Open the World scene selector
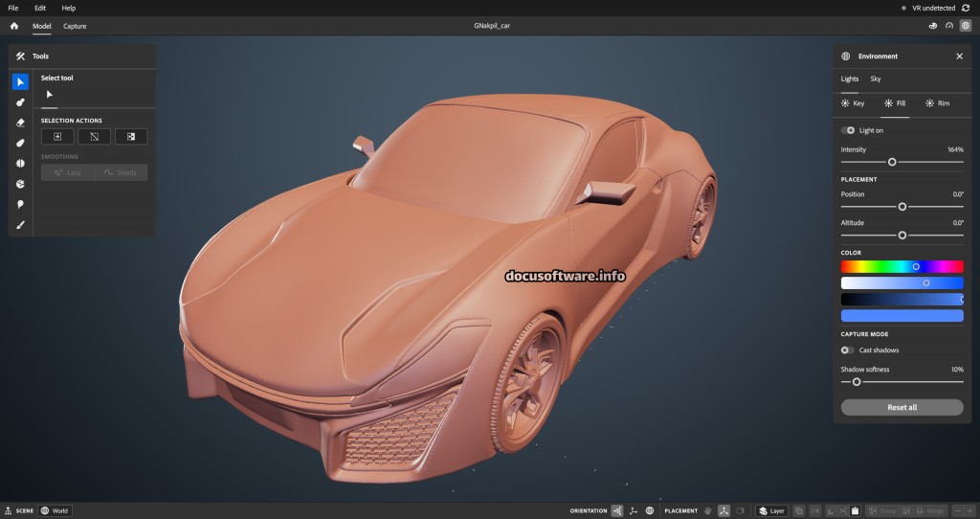This screenshot has height=519, width=980. 55,510
